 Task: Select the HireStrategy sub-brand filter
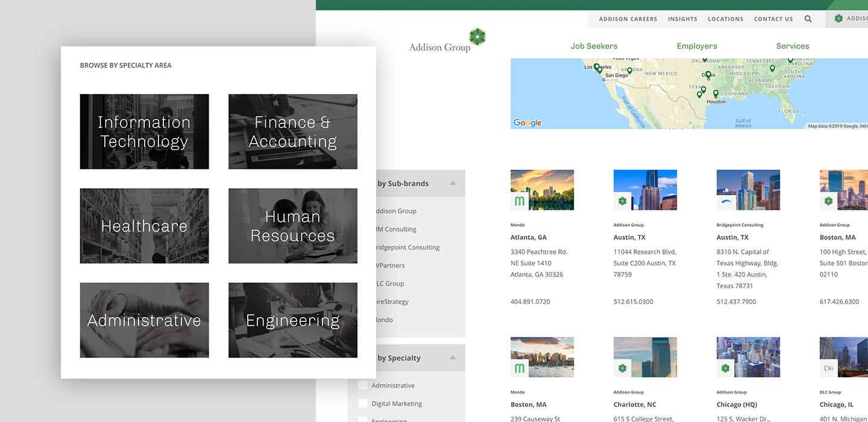[392, 301]
